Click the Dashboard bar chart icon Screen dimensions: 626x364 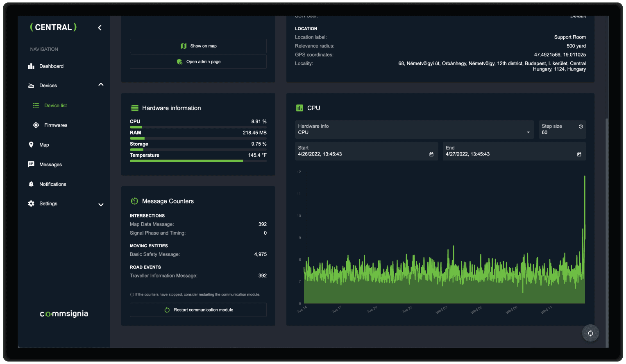pyautogui.click(x=31, y=66)
